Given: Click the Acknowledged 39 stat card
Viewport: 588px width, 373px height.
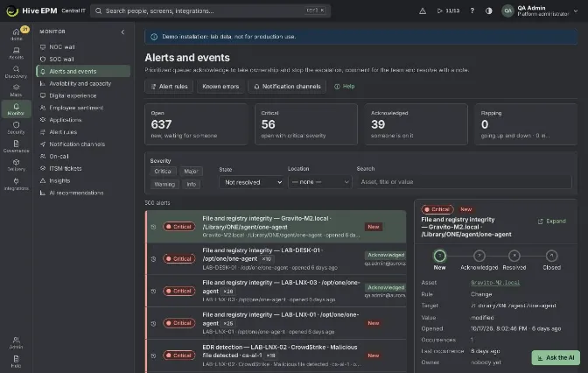Looking at the screenshot, I should coord(416,124).
